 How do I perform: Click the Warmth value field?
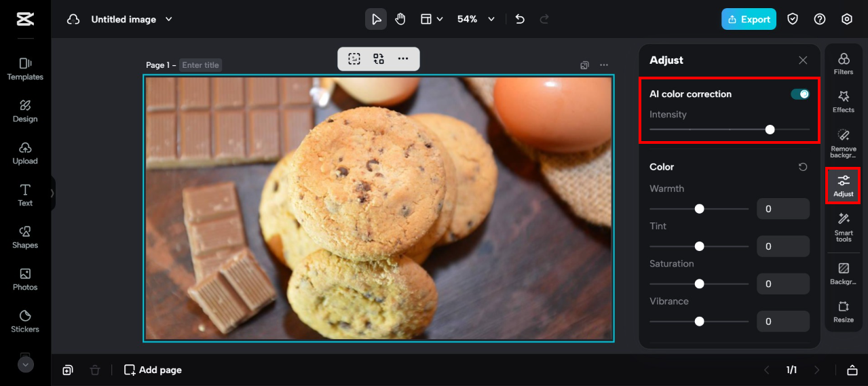coord(783,209)
